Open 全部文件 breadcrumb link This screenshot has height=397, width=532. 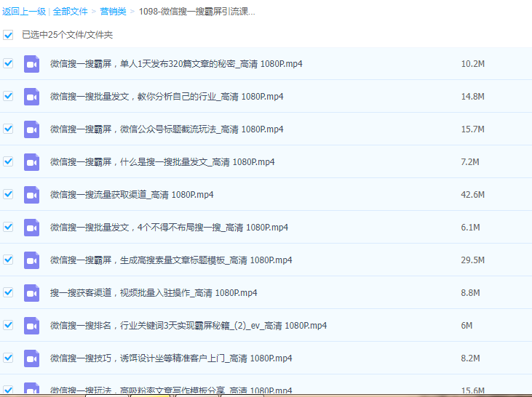(71, 12)
